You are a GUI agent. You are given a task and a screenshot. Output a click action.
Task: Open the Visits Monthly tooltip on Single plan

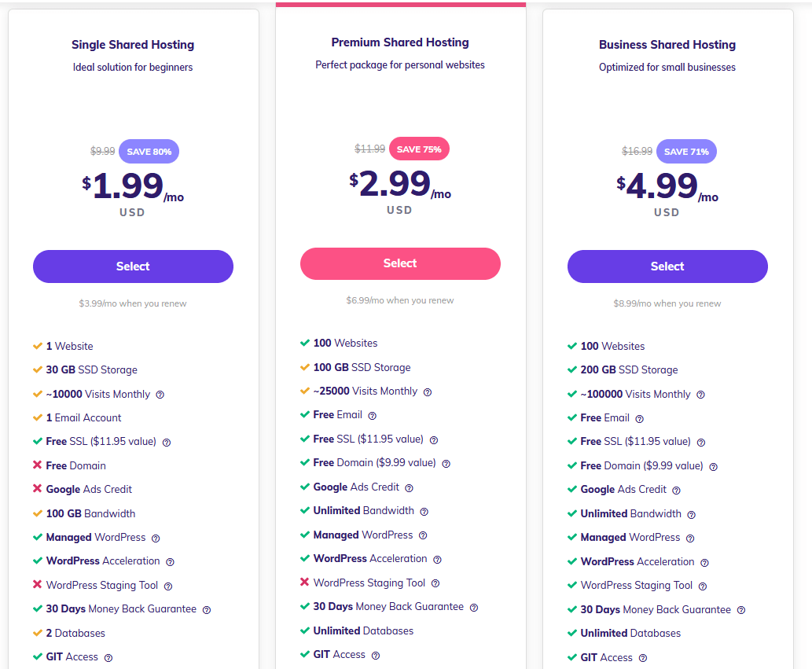160,394
